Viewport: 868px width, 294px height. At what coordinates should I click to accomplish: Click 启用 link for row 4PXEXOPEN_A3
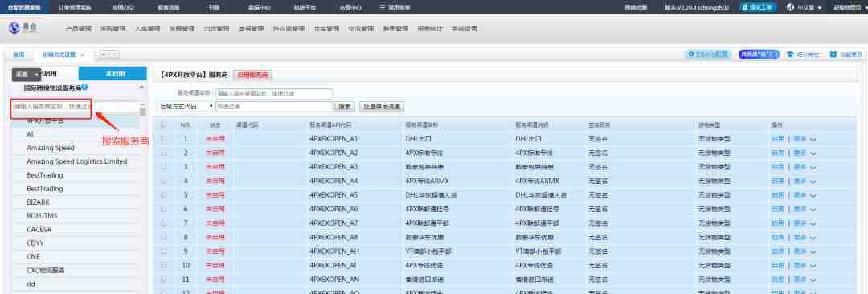pos(778,166)
